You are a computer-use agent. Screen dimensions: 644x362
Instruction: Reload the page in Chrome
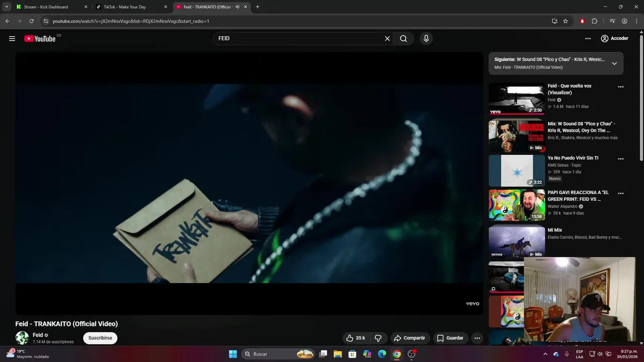tap(31, 21)
